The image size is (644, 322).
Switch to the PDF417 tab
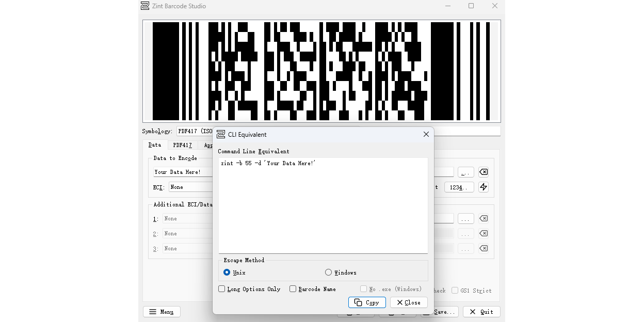click(x=182, y=145)
